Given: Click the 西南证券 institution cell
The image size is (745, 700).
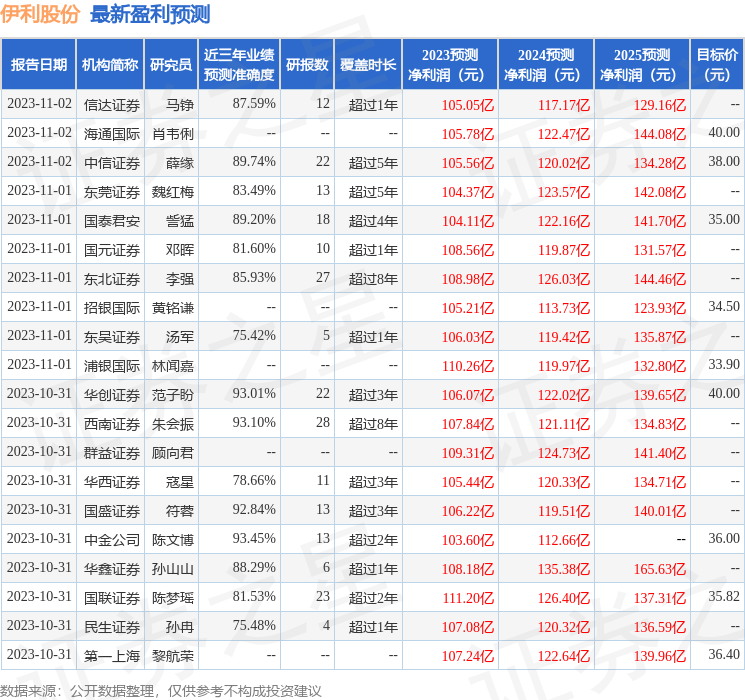Looking at the screenshot, I should click(112, 423).
